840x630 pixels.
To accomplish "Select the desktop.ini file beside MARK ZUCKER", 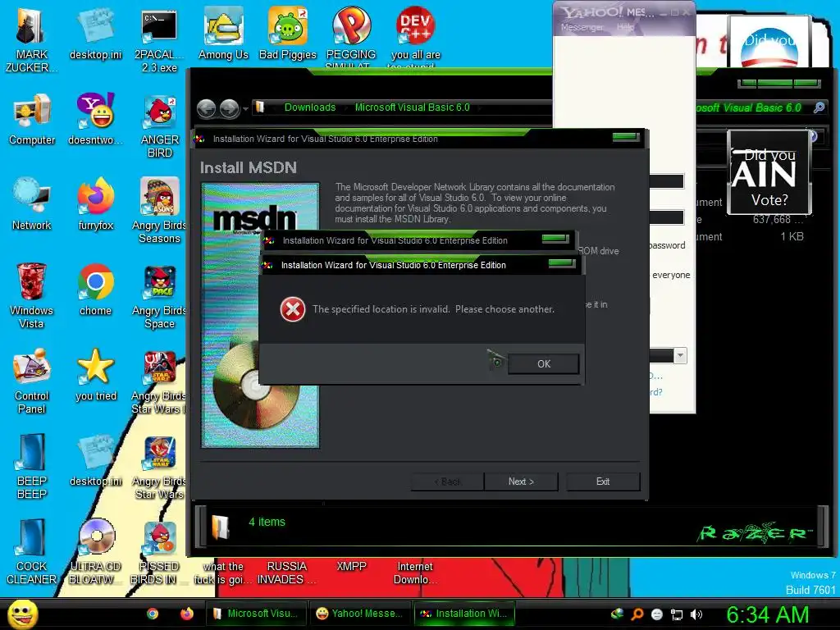I will tap(95, 34).
